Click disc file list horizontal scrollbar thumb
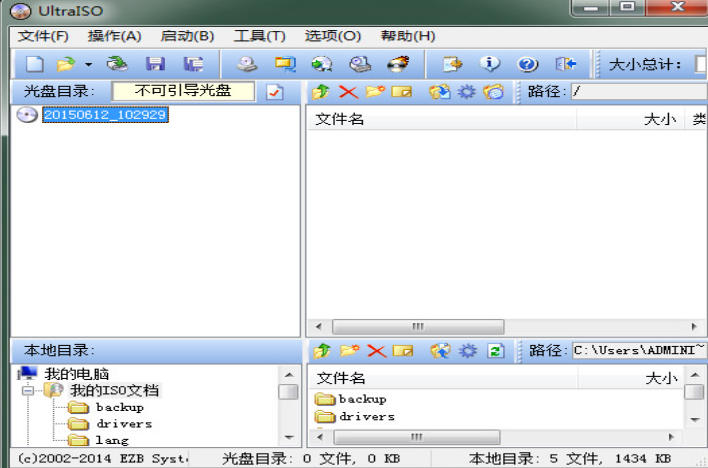The height and width of the screenshot is (468, 708). (x=418, y=327)
